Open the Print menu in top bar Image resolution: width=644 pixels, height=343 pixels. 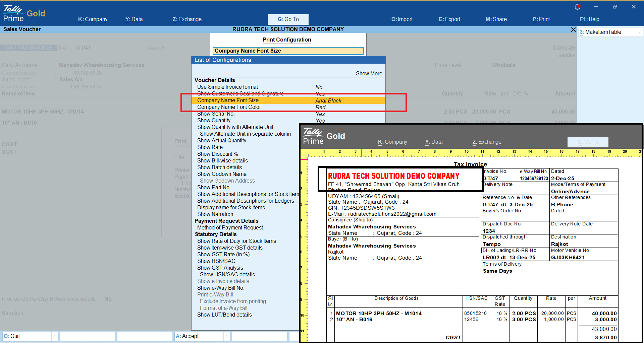click(x=541, y=19)
